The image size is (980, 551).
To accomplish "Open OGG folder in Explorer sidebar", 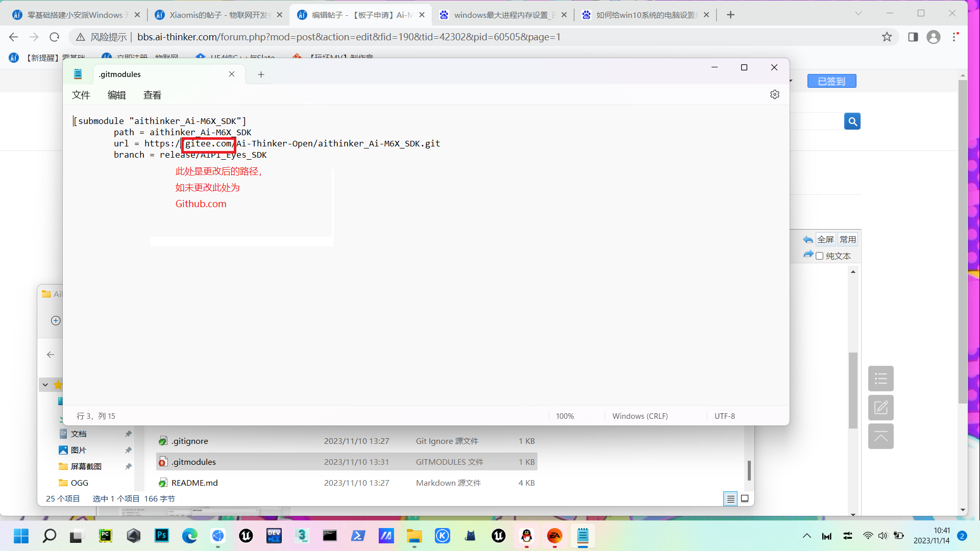I will [79, 483].
